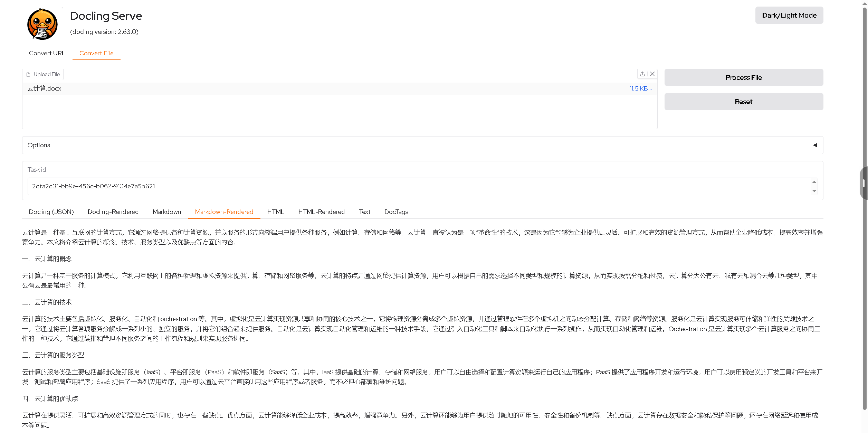Open the Docling (JSON) output tab
This screenshot has height=433, width=868.
(x=51, y=211)
